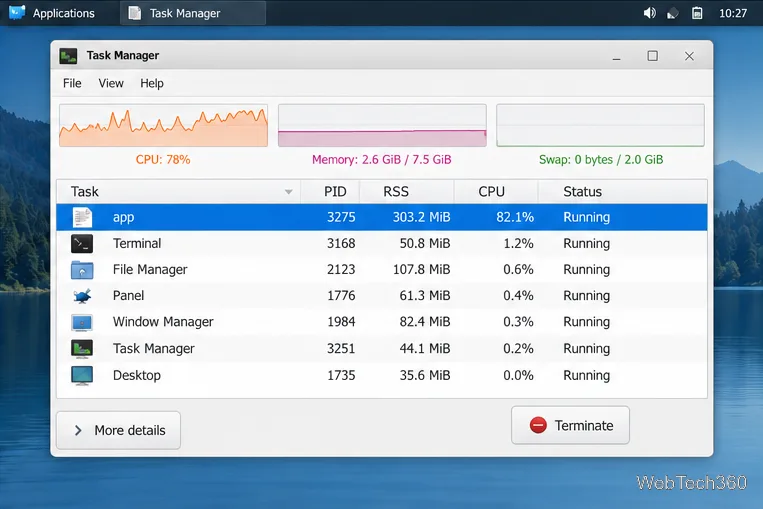Click the app process document icon
The width and height of the screenshot is (763, 509).
coord(82,217)
